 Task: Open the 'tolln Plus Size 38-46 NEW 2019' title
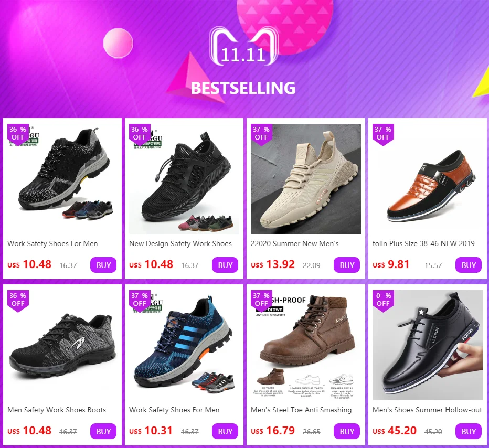(423, 243)
